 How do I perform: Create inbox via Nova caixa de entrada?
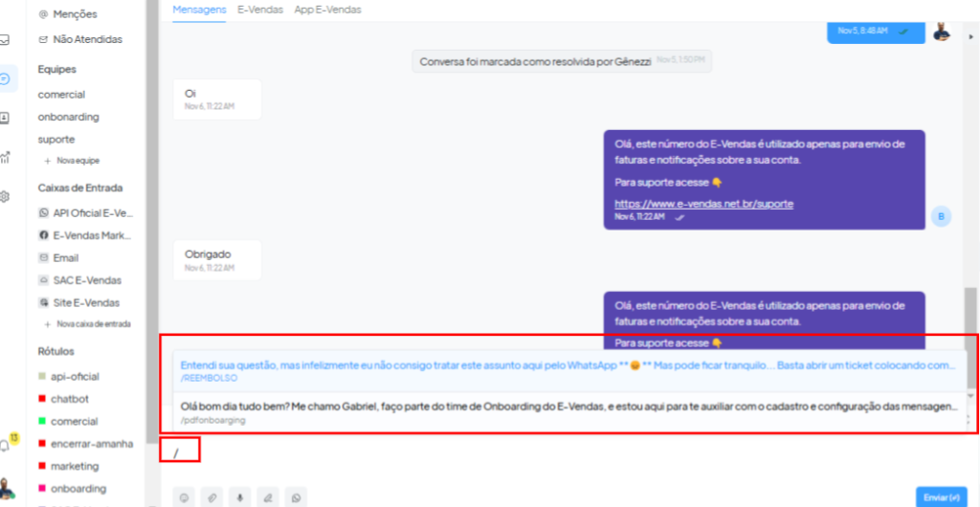point(87,324)
